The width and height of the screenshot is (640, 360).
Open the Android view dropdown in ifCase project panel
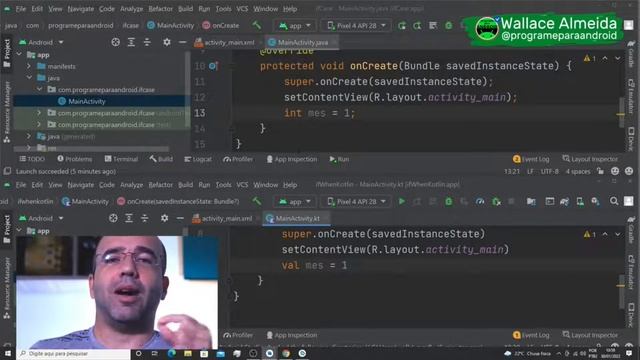click(x=41, y=42)
